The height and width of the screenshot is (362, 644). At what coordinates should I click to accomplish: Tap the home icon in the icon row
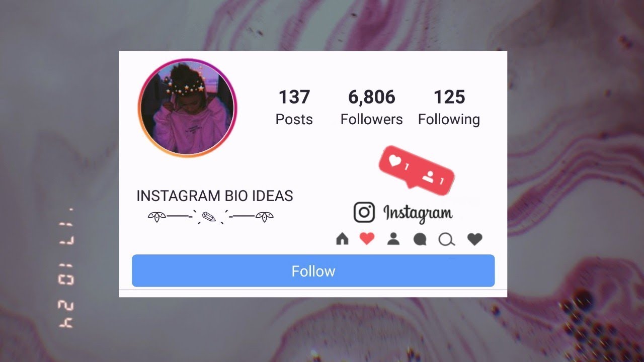(342, 239)
